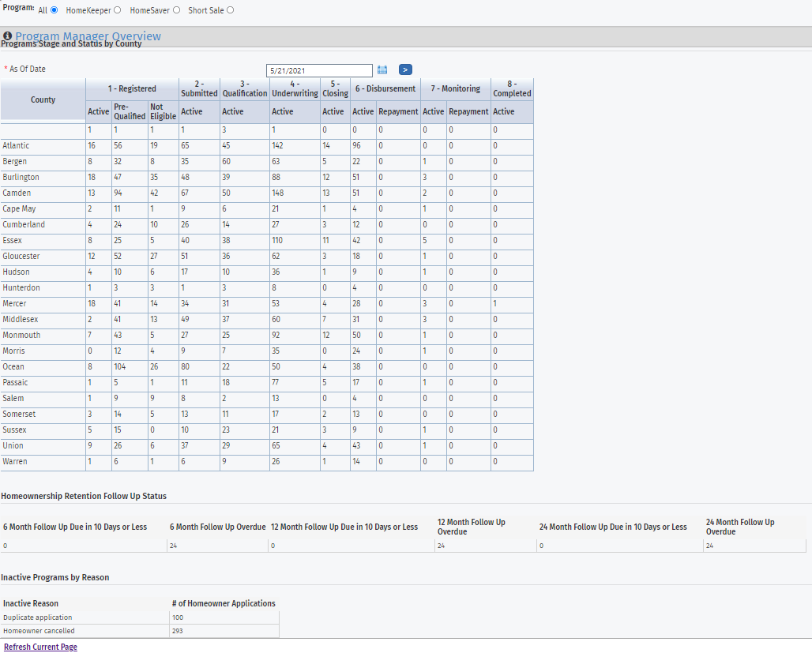Select the Essex county row label
Viewport: 812px width, 653px height.
coord(13,240)
